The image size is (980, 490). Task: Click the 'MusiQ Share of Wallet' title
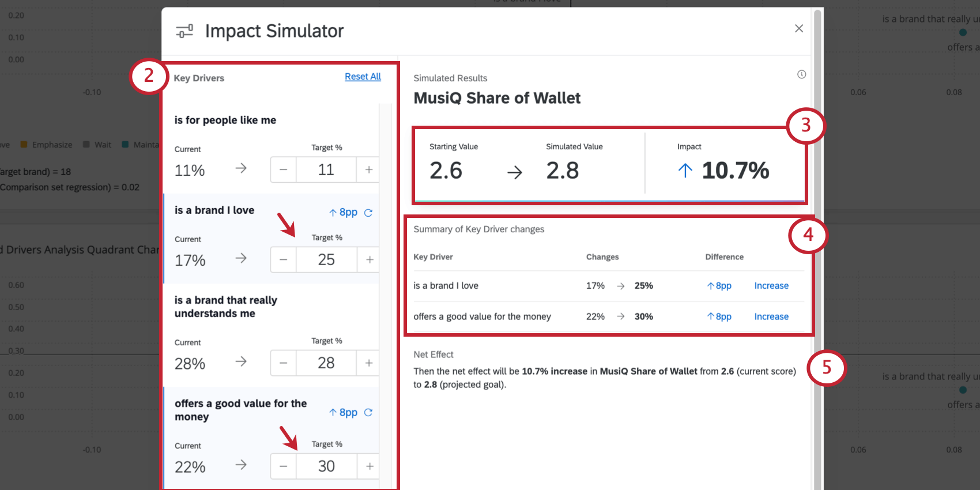coord(497,98)
